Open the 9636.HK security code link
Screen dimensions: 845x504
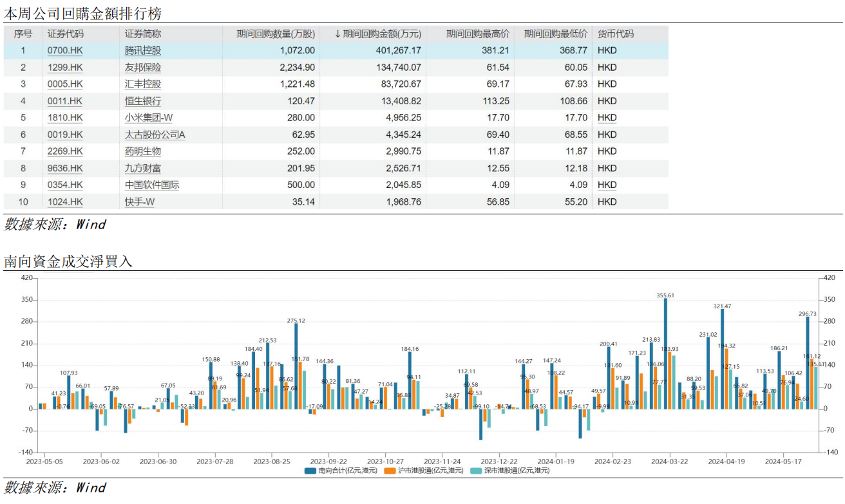65,168
